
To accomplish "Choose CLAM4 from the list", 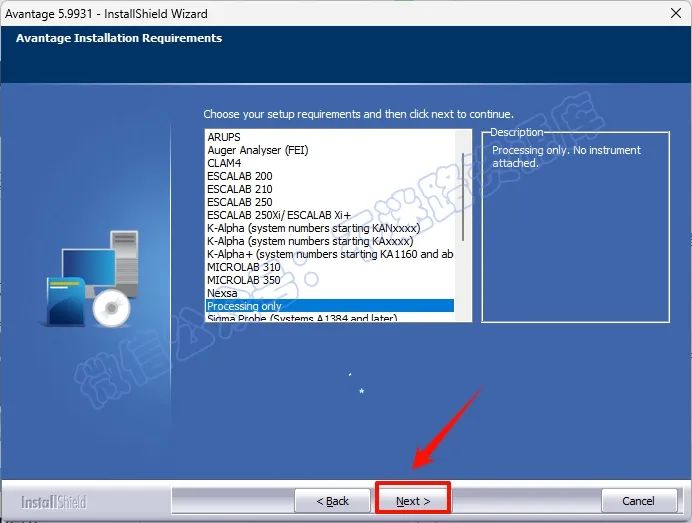I will 329,163.
